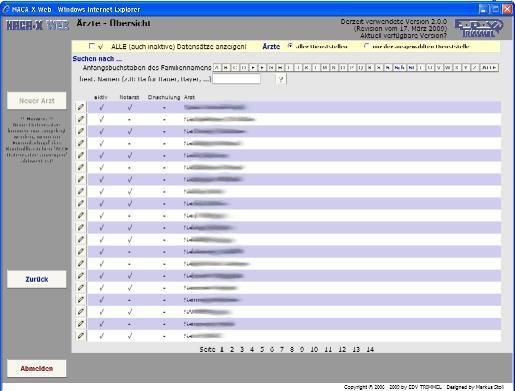Image resolution: width=515 pixels, height=391 pixels.
Task: Click the edit pencil in the tenth doctor row
Action: [x=81, y=215]
